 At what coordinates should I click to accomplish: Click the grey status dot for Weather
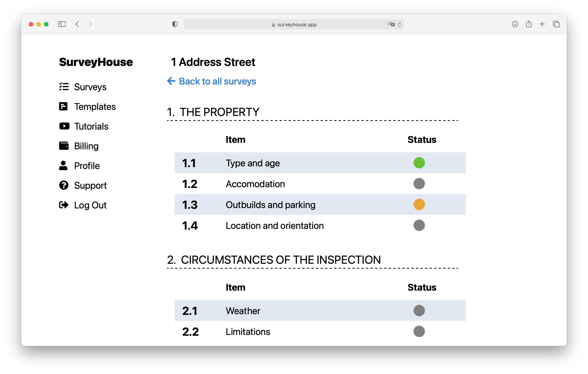[419, 311]
